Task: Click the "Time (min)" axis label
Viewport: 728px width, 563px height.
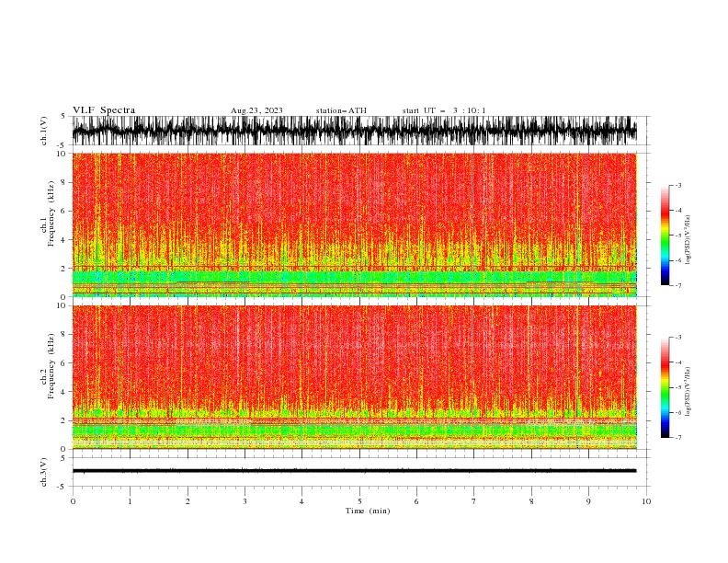Action: click(x=368, y=511)
